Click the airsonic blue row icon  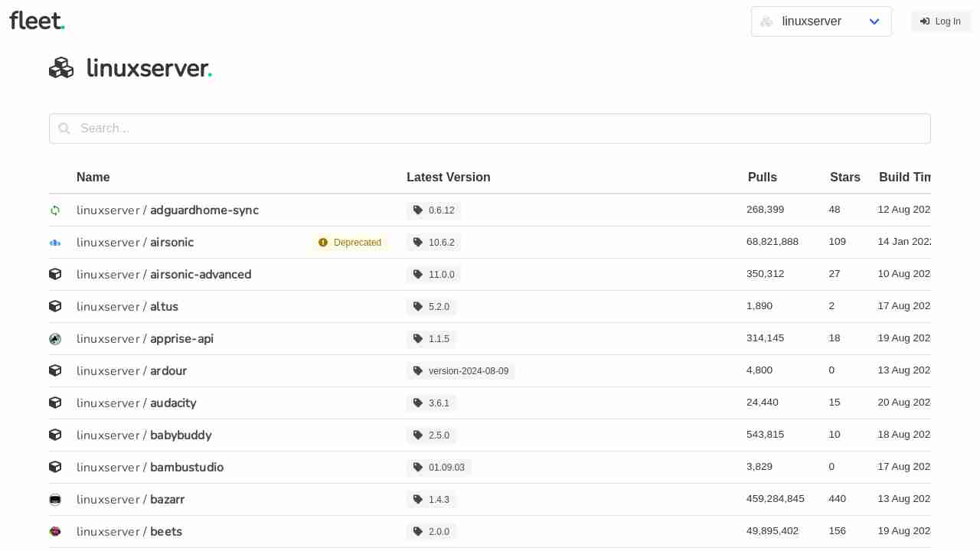coord(55,243)
